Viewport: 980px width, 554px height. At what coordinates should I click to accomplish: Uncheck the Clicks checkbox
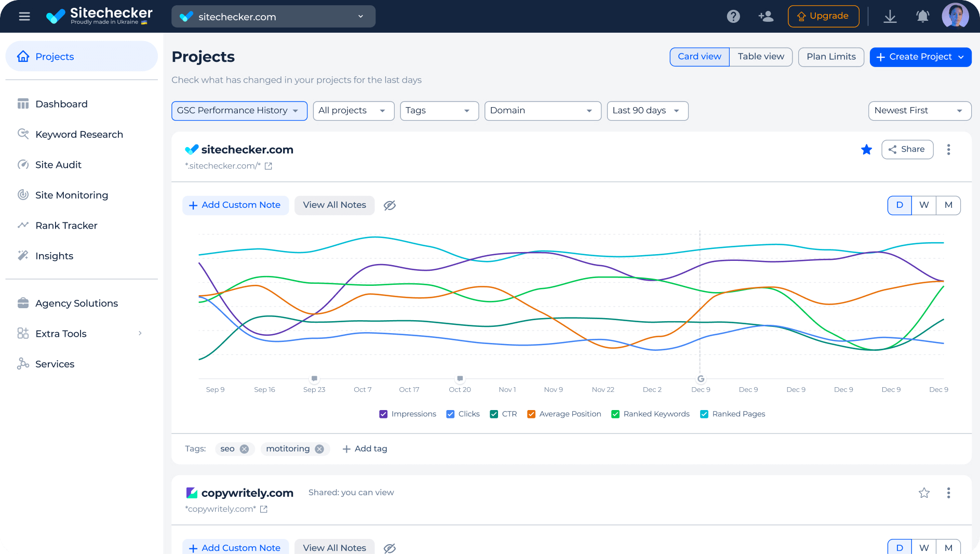450,414
